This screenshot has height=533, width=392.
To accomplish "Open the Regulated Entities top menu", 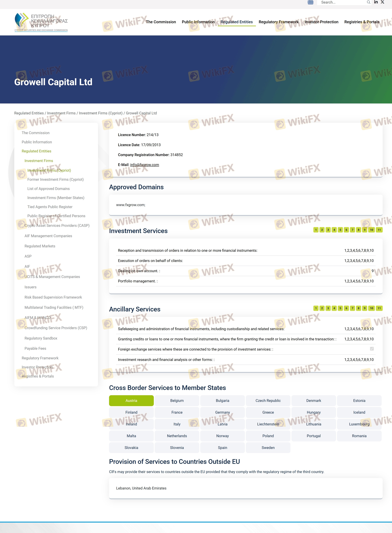I will click(236, 22).
